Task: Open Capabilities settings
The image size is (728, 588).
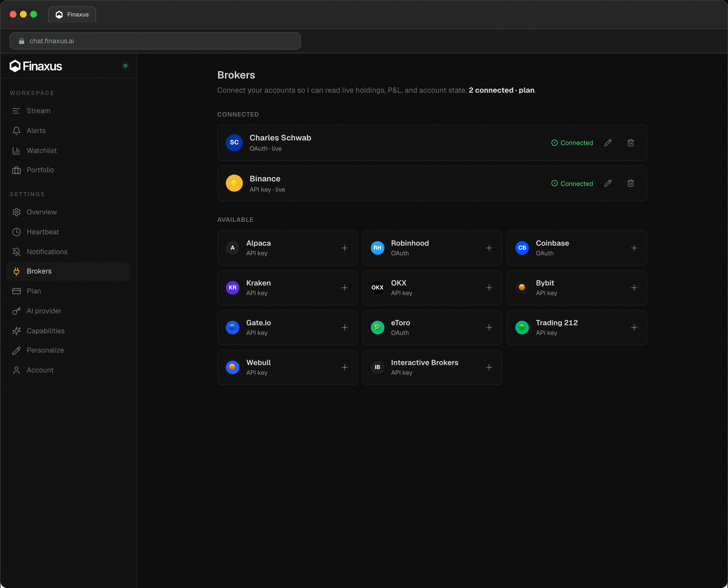Action: tap(69, 331)
